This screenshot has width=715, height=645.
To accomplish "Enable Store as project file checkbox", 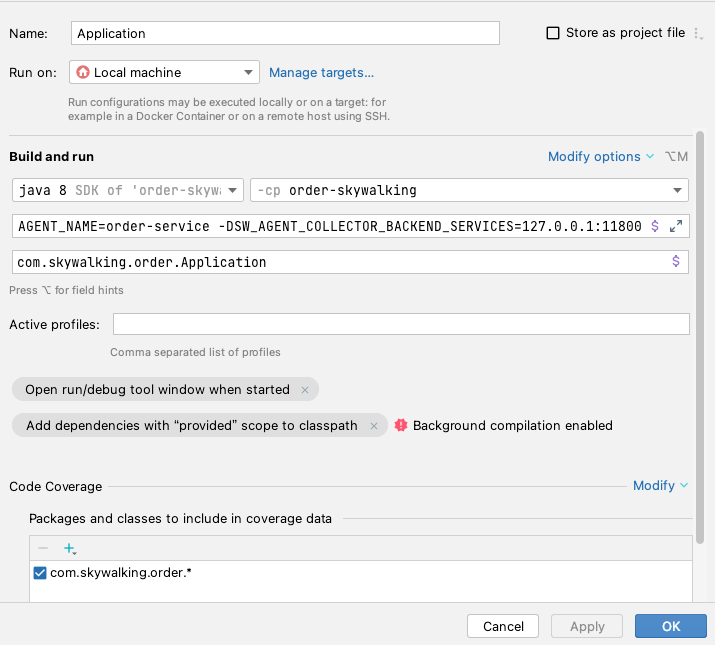I will (553, 33).
